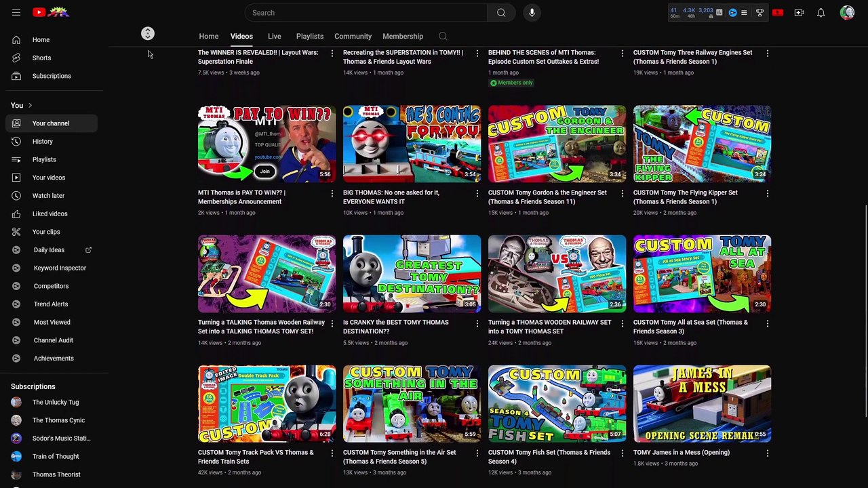Open options for BIG THOMAS video
Image resolution: width=868 pixels, height=488 pixels.
point(477,193)
